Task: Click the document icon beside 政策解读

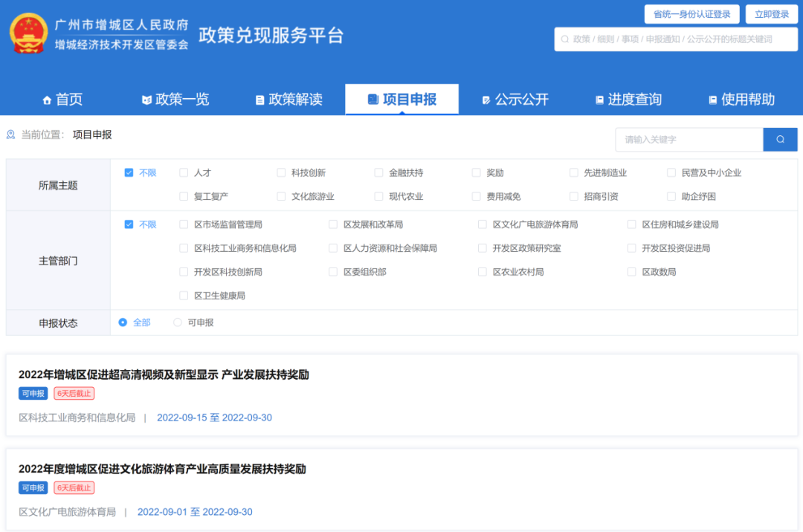Action: [x=259, y=100]
